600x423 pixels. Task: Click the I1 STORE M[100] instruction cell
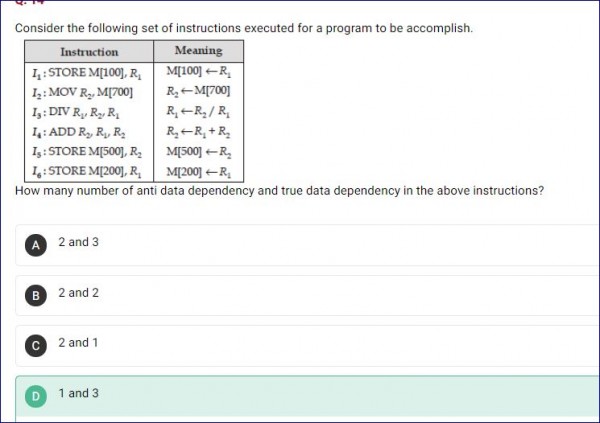pyautogui.click(x=89, y=73)
